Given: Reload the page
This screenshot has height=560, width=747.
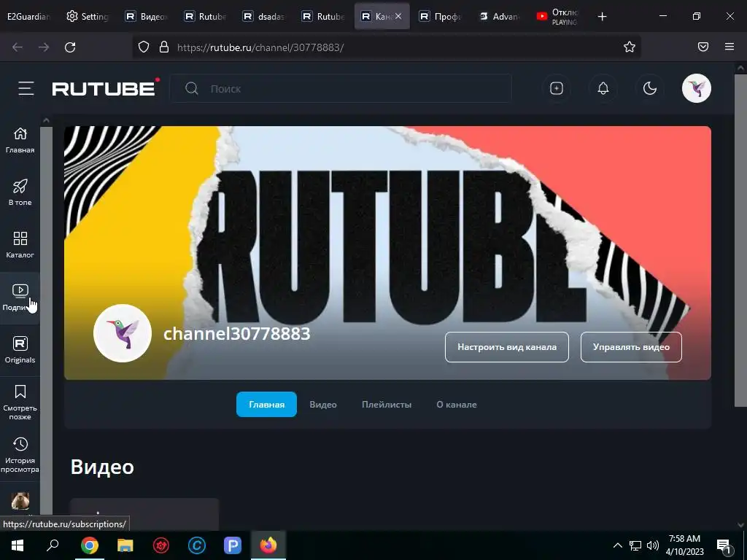Looking at the screenshot, I should click(70, 47).
